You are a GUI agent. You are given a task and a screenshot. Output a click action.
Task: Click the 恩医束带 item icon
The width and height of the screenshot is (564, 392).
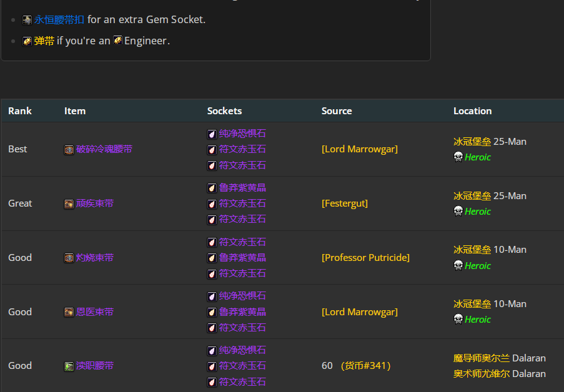tap(69, 312)
